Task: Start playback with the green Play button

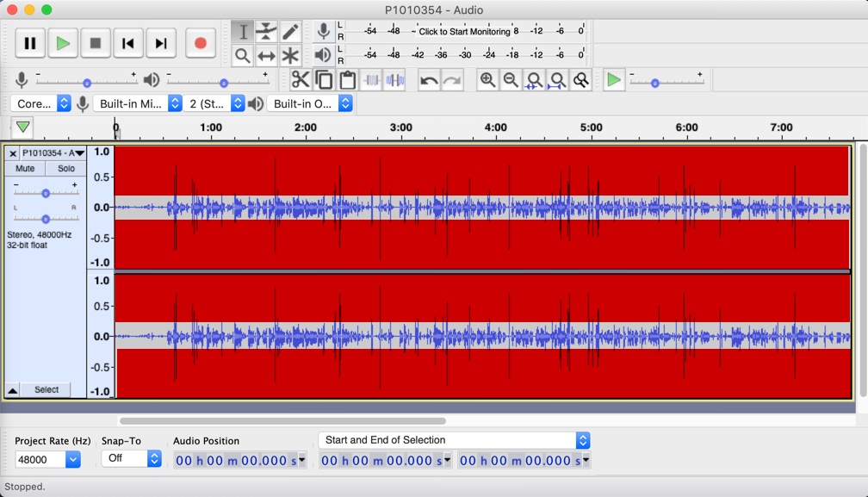Action: point(63,43)
